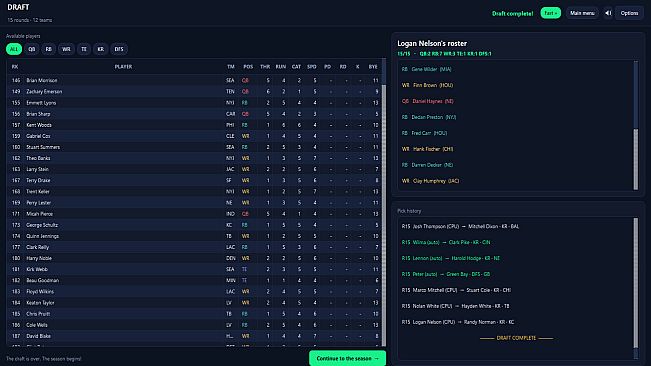Image resolution: width=651 pixels, height=366 pixels.
Task: Continue to the season
Action: click(x=348, y=358)
